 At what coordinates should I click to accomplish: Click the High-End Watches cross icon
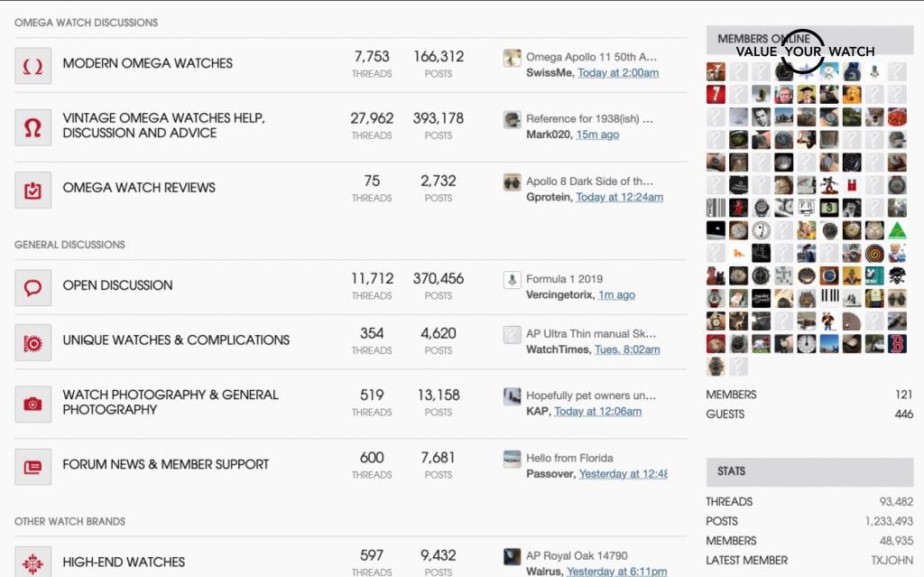[x=32, y=563]
